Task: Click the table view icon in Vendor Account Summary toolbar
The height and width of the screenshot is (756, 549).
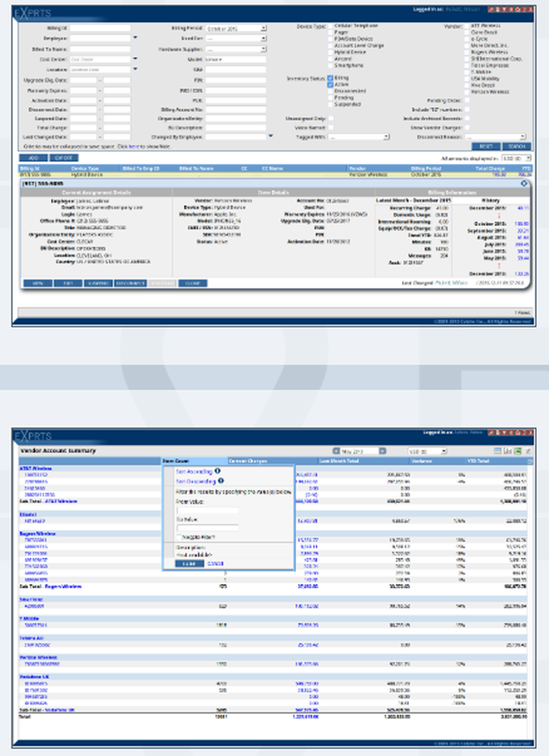Action: click(497, 451)
